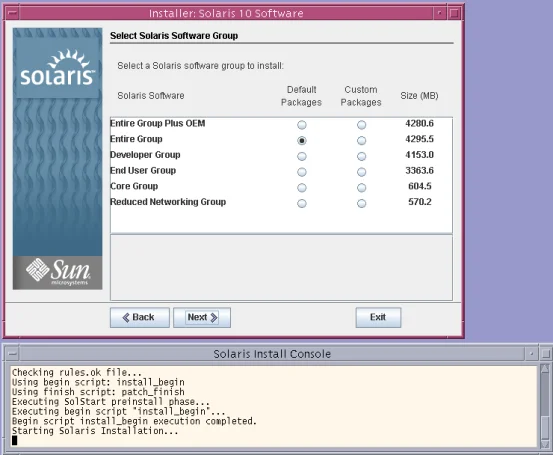Select Default Packages for Core Group

(302, 188)
